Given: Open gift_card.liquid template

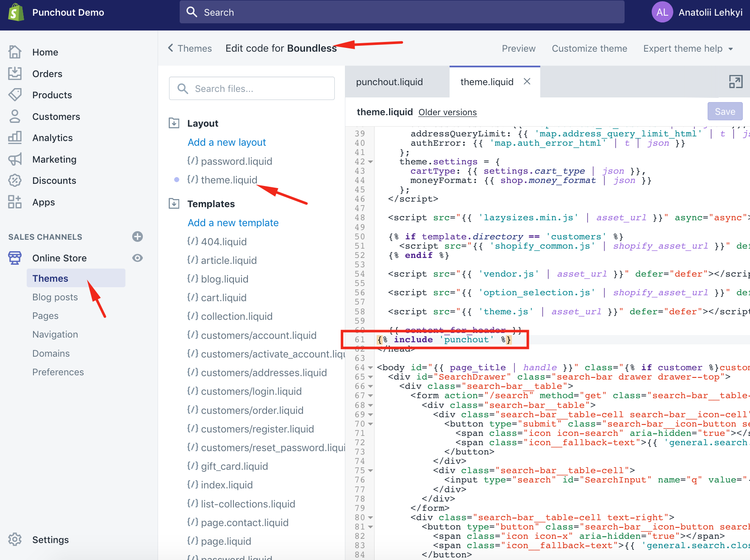Looking at the screenshot, I should (x=227, y=466).
